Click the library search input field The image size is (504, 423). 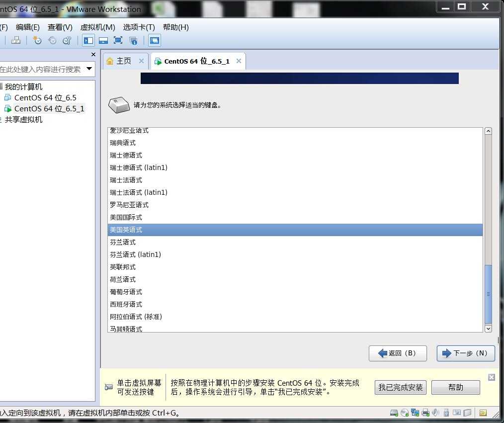[41, 69]
